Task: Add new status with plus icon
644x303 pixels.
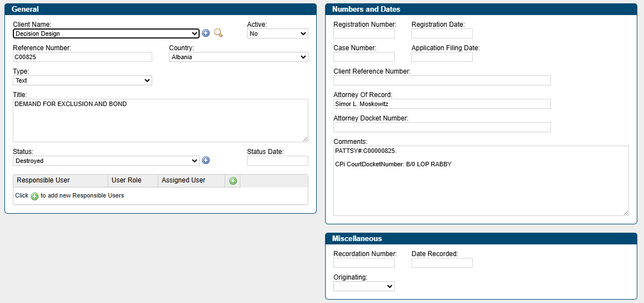Action: (206, 160)
